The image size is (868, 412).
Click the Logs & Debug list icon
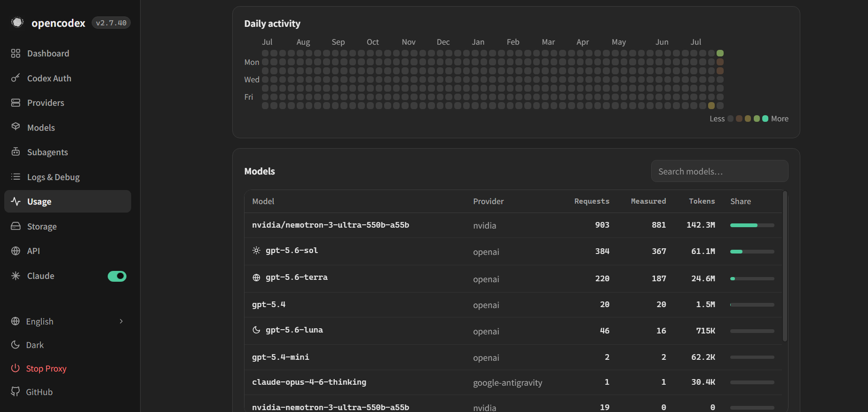(x=16, y=176)
